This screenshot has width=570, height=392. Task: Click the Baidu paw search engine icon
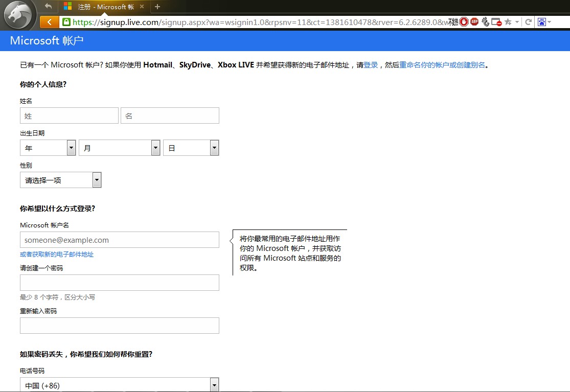pyautogui.click(x=542, y=22)
